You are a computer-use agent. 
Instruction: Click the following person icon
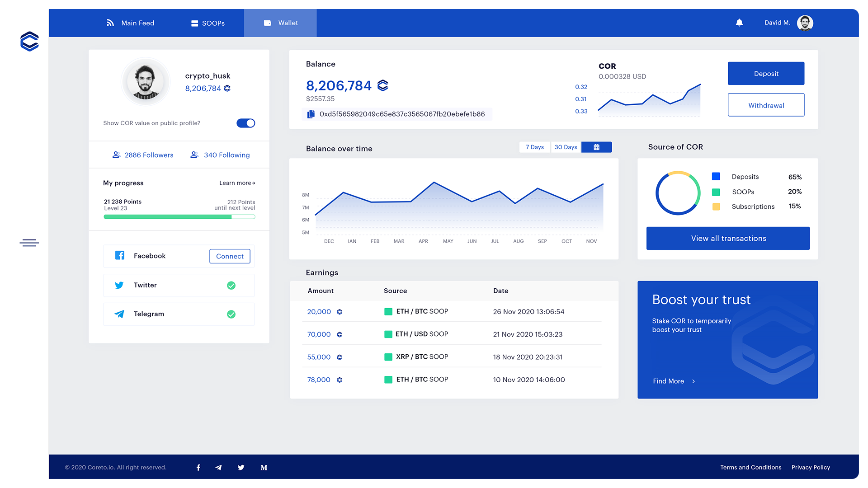click(194, 155)
